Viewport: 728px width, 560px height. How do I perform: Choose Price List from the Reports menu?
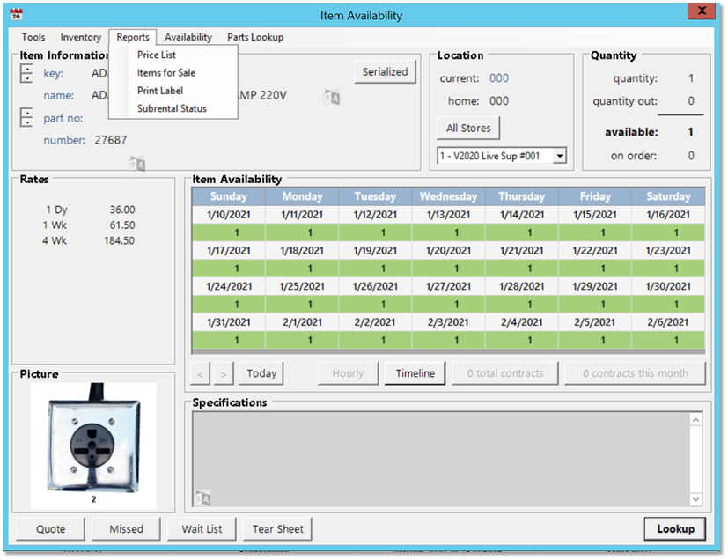pyautogui.click(x=157, y=55)
